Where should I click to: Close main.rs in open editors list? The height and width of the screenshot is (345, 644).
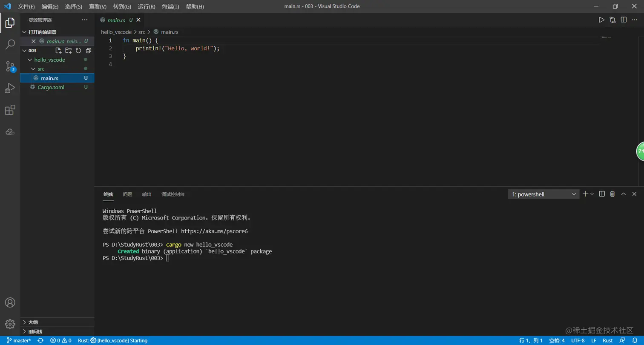34,41
